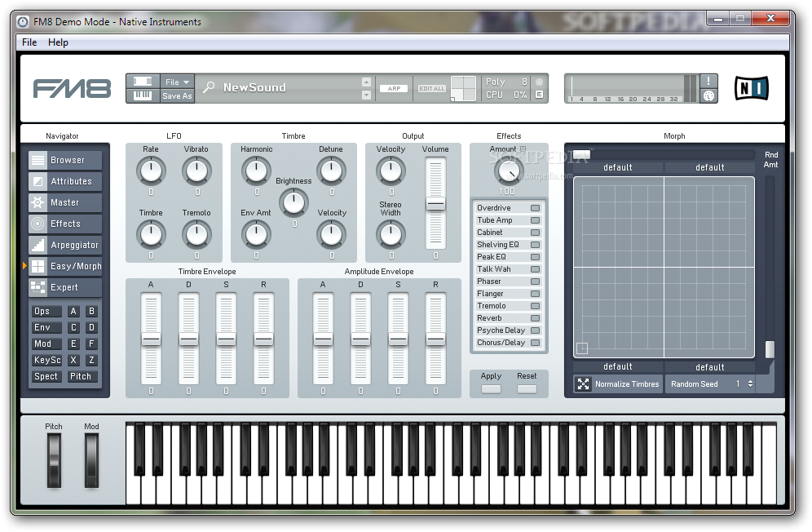The image size is (812, 532).
Task: Toggle the ARP button
Action: tap(394, 89)
